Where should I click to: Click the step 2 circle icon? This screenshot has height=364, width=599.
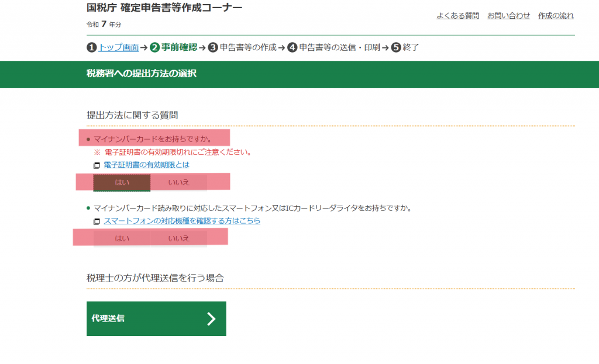pos(154,47)
